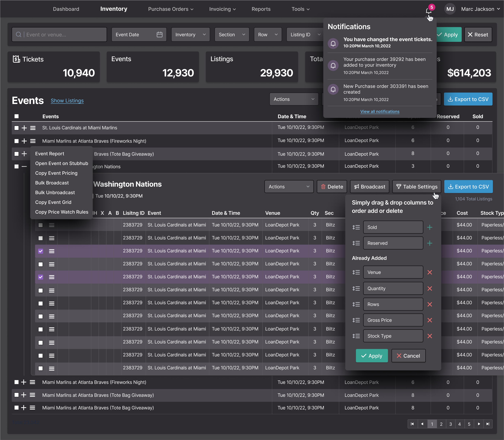Check the Fireworks Night event row checkbox
This screenshot has height=440, width=504.
pyautogui.click(x=16, y=141)
